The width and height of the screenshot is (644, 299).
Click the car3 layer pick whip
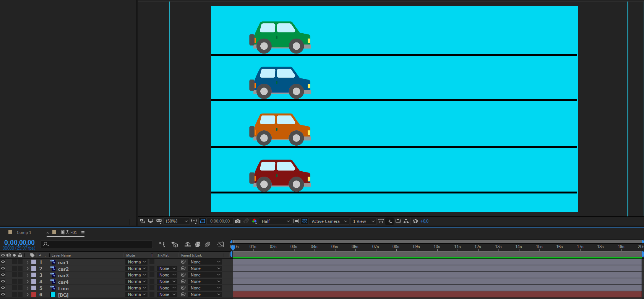[183, 275]
